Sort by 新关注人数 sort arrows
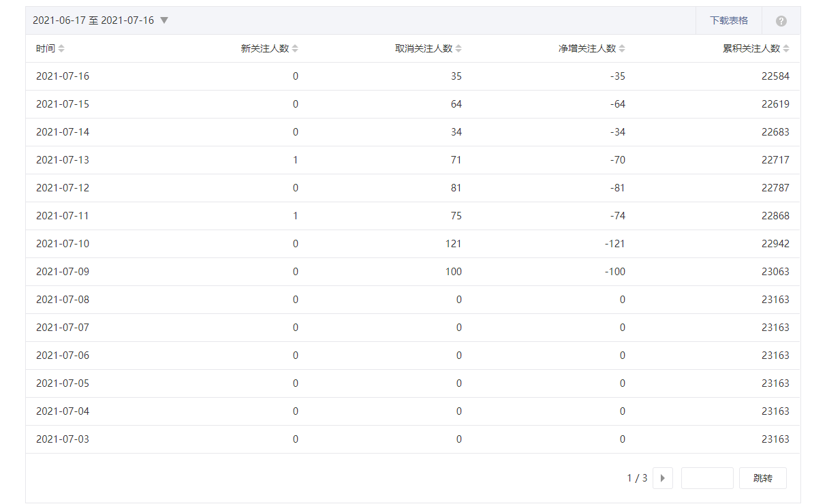Image resolution: width=827 pixels, height=504 pixels. pos(295,49)
